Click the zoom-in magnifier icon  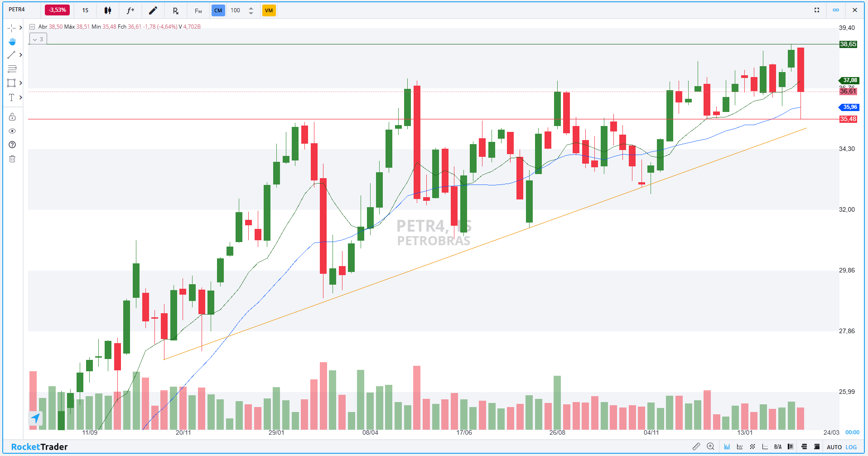tap(710, 446)
